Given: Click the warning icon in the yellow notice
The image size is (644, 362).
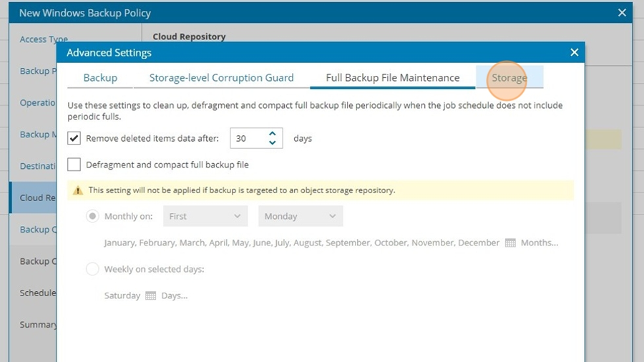Looking at the screenshot, I should [x=77, y=190].
